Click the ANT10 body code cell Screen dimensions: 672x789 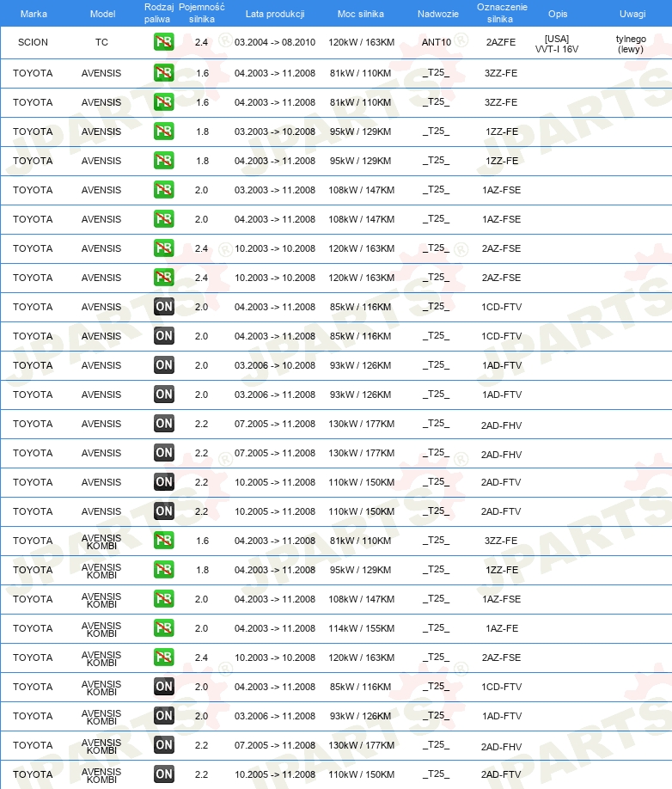[x=436, y=42]
